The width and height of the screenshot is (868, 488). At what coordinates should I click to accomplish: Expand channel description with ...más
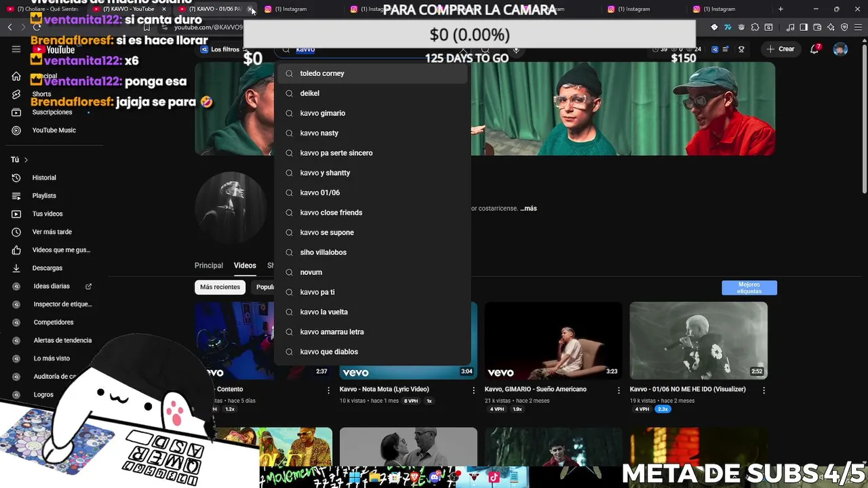pyautogui.click(x=528, y=208)
